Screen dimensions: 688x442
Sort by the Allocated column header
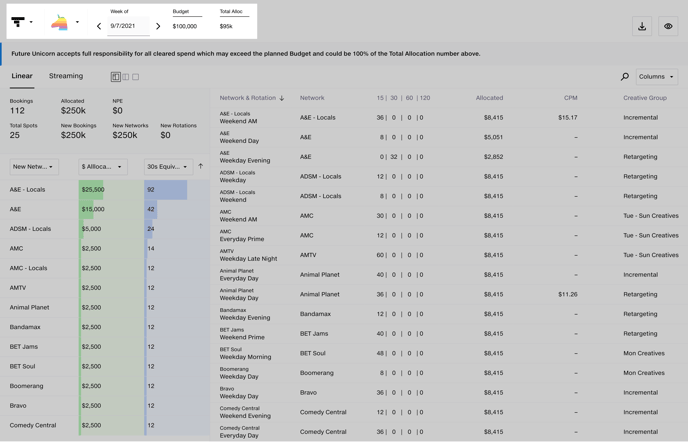[489, 98]
